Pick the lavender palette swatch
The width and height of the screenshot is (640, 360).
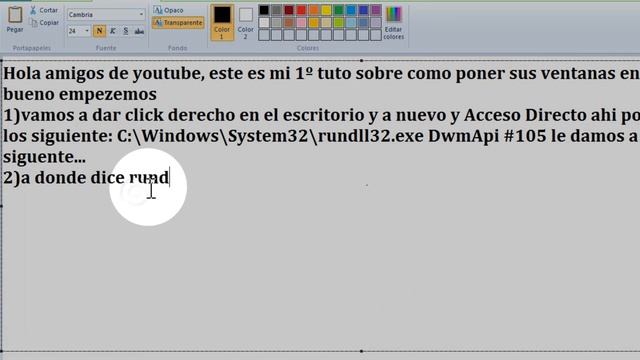[x=376, y=22]
